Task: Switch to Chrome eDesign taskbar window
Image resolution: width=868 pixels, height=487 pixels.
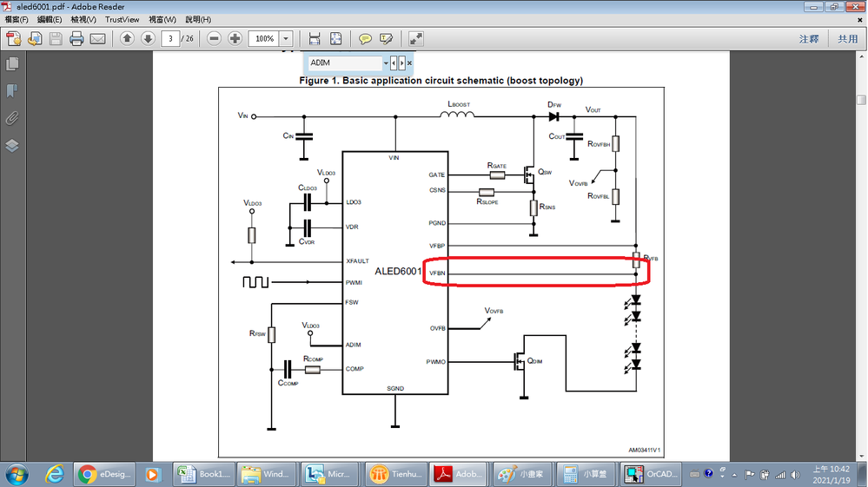Action: (x=104, y=474)
